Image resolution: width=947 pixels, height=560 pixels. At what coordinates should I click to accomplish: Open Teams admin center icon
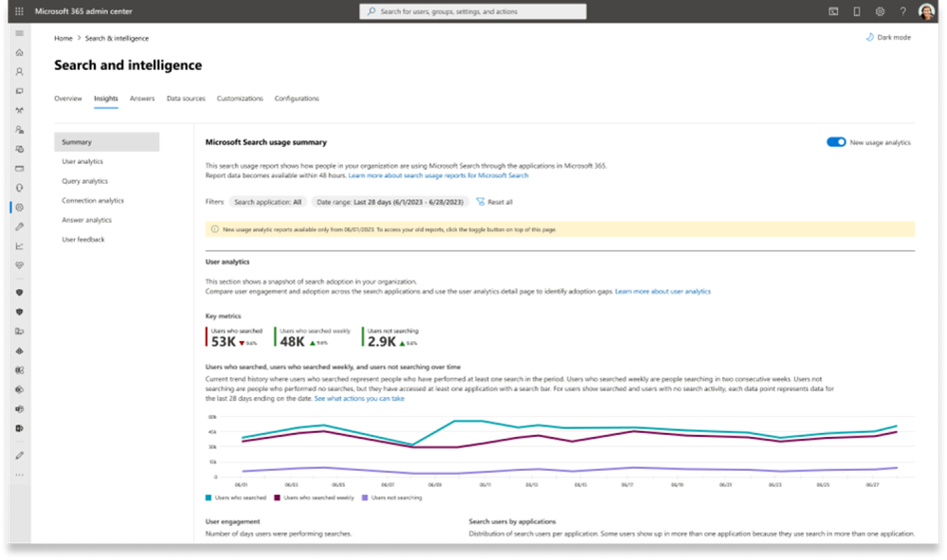click(19, 409)
